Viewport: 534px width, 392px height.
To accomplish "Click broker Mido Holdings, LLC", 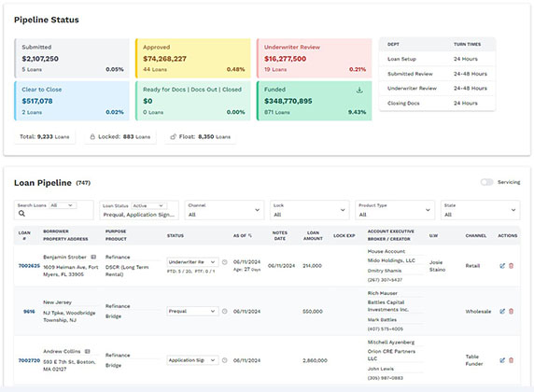I will coord(391,260).
